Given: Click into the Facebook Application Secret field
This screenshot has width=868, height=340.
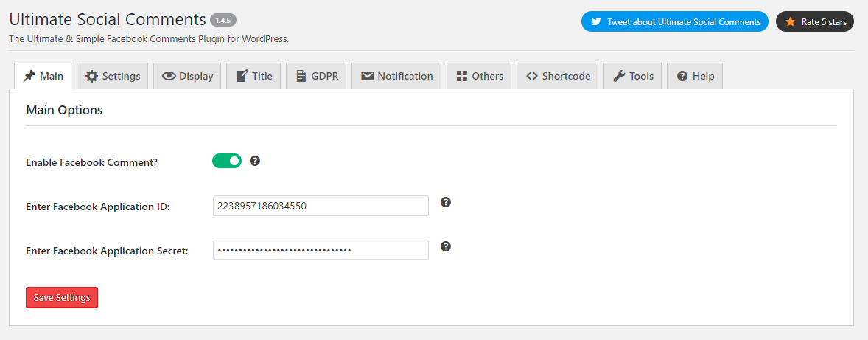Looking at the screenshot, I should 321,250.
